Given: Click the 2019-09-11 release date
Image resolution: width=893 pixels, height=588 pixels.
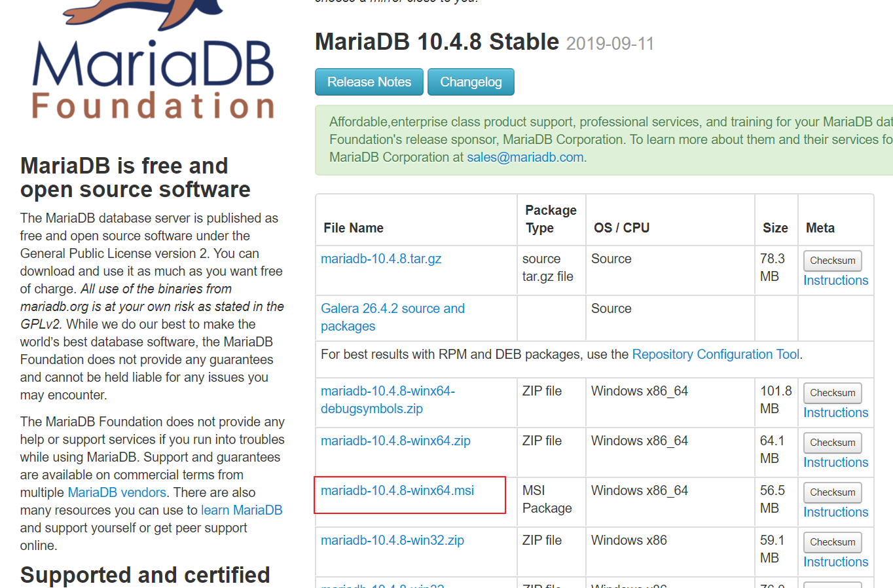Looking at the screenshot, I should (610, 44).
